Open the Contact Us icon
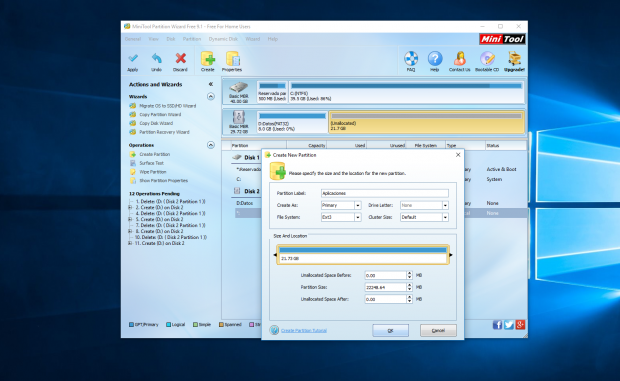The image size is (620, 381). tap(459, 58)
